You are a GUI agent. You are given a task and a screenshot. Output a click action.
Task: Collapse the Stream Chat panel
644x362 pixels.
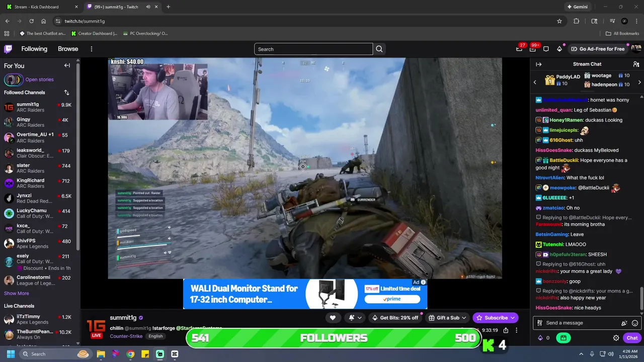point(538,64)
